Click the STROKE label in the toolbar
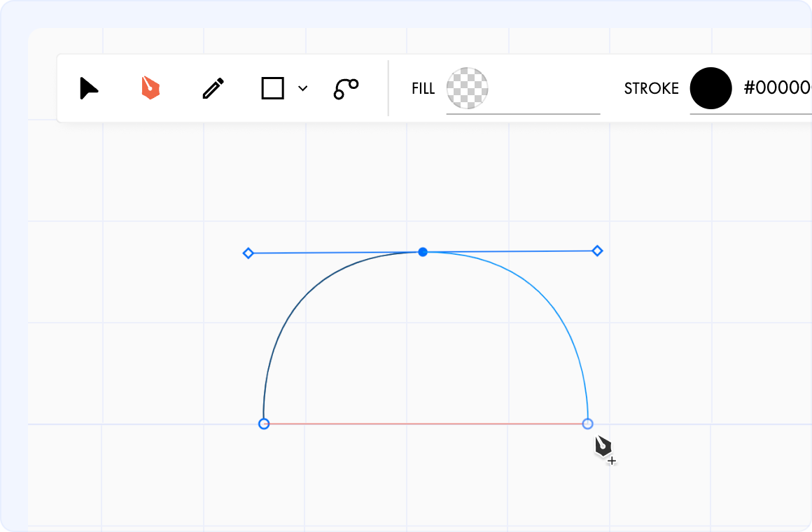This screenshot has width=812, height=532. coord(652,88)
